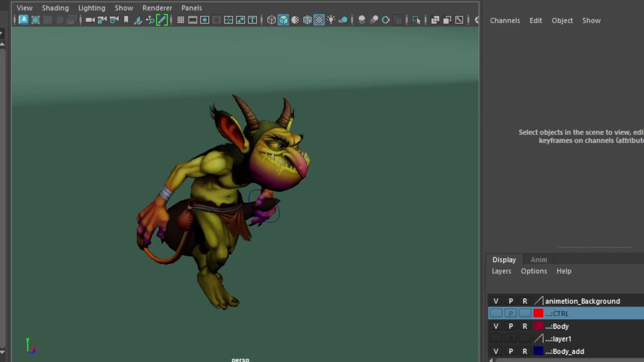The height and width of the screenshot is (362, 644).
Task: Activate the isolate select arrow icon
Action: pyautogui.click(x=417, y=20)
